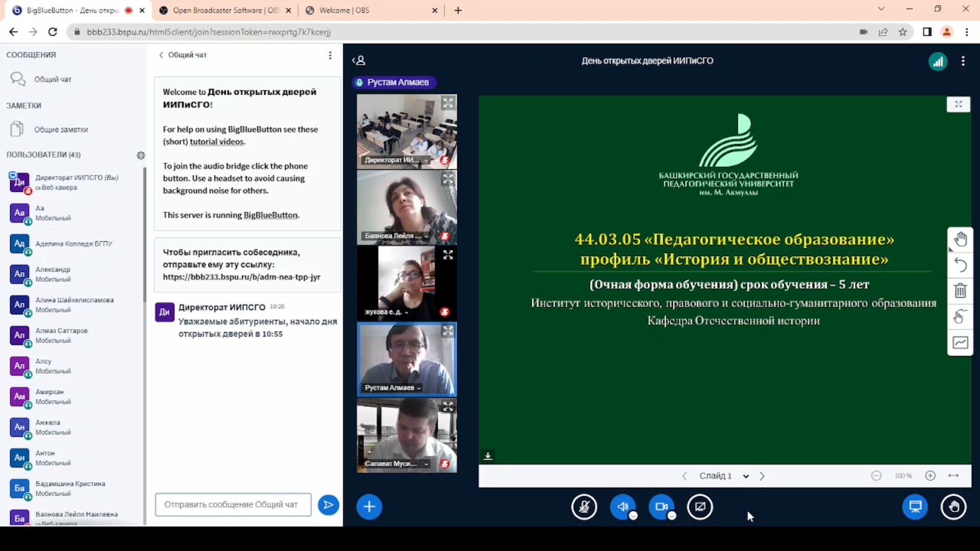Send the chat message arrow button
The height and width of the screenshot is (551, 980).
(x=328, y=505)
